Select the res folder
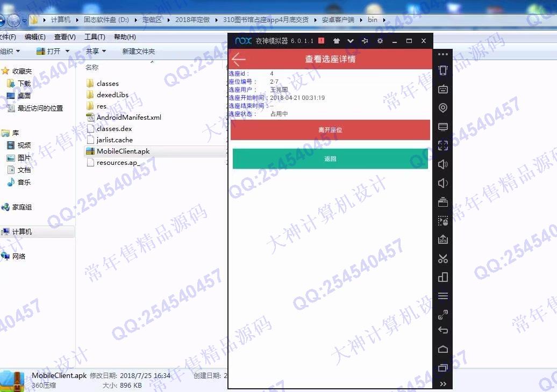This screenshot has width=557, height=392. coord(96,106)
